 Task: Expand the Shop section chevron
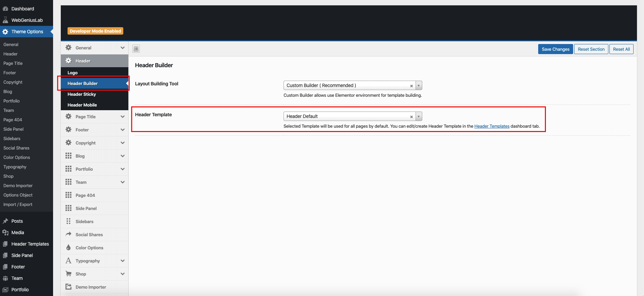(123, 274)
